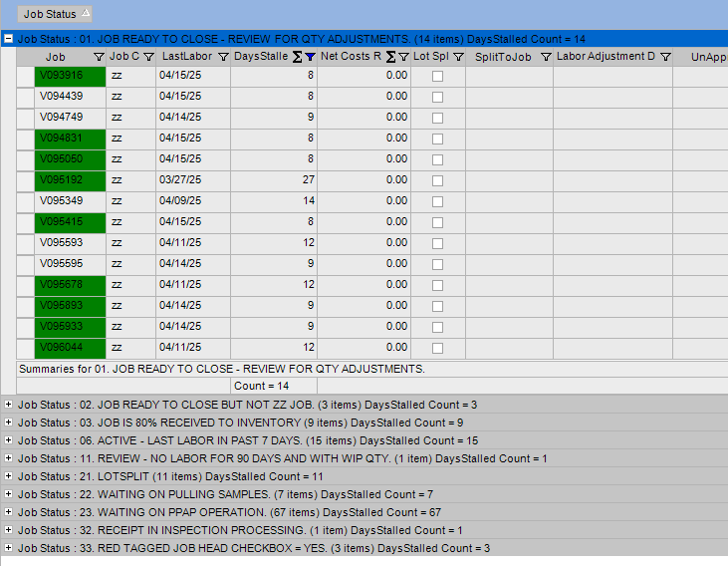The image size is (728, 566).
Task: Select job cell V094439
Action: point(70,97)
